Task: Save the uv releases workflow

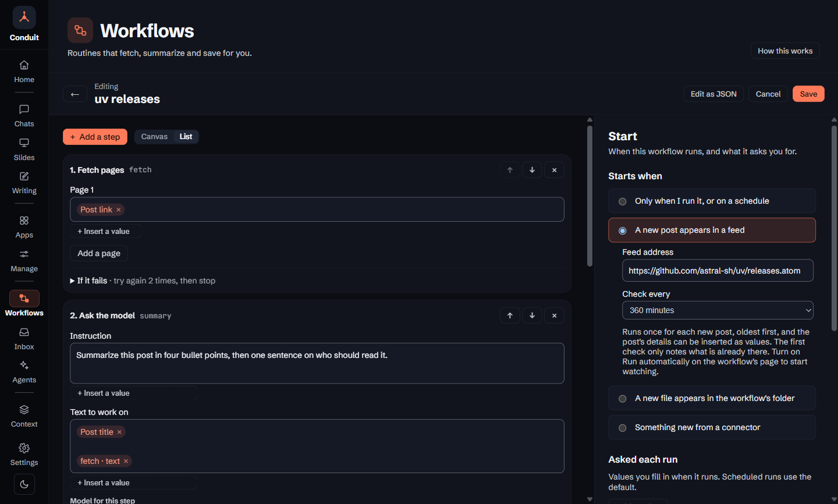Action: tap(808, 94)
